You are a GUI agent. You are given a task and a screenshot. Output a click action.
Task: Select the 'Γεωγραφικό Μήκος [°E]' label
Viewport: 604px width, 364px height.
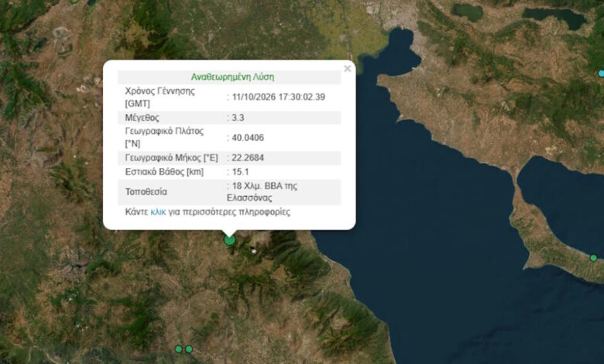[x=171, y=157]
